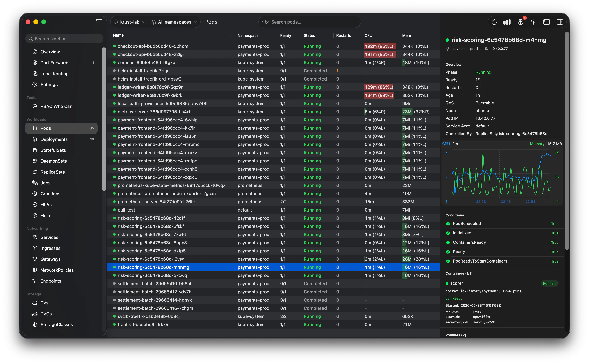Open Ingresses in the sidebar
The image size is (589, 364).
[x=61, y=248]
